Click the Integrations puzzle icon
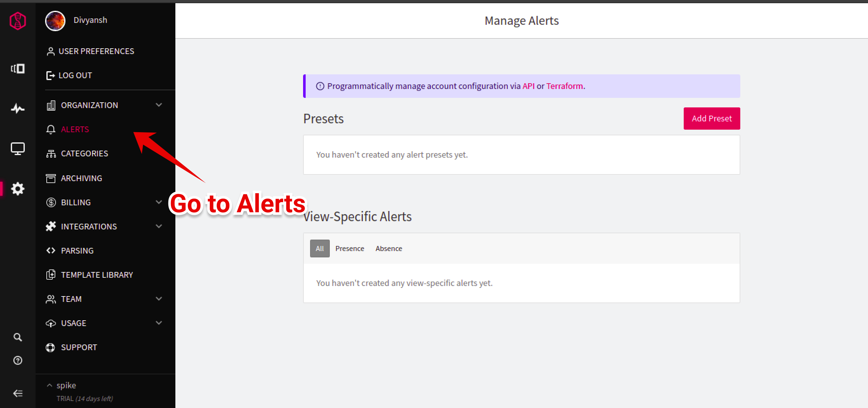Screen dimensions: 868x408 51,227
